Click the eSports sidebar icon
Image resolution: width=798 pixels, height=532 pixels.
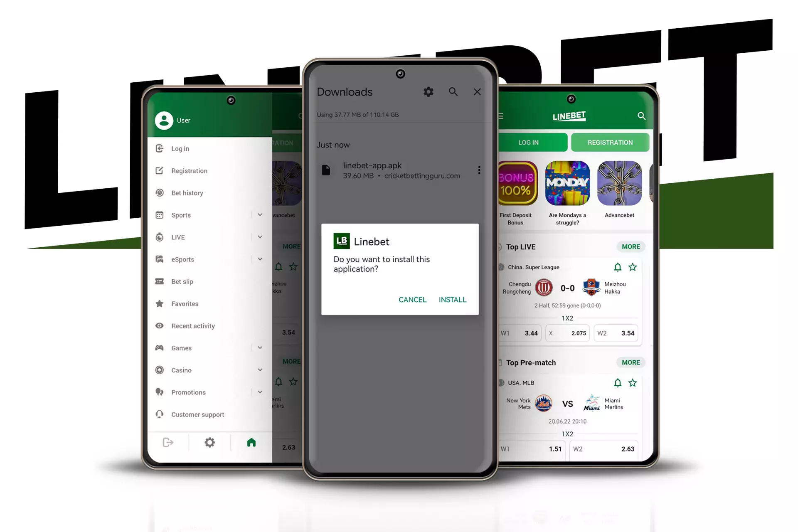[x=161, y=259]
